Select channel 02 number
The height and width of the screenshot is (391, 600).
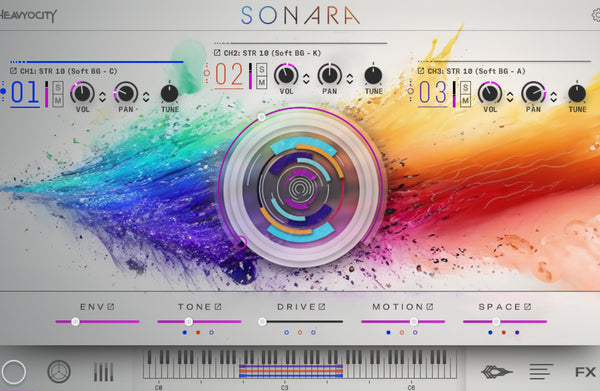[x=229, y=75]
